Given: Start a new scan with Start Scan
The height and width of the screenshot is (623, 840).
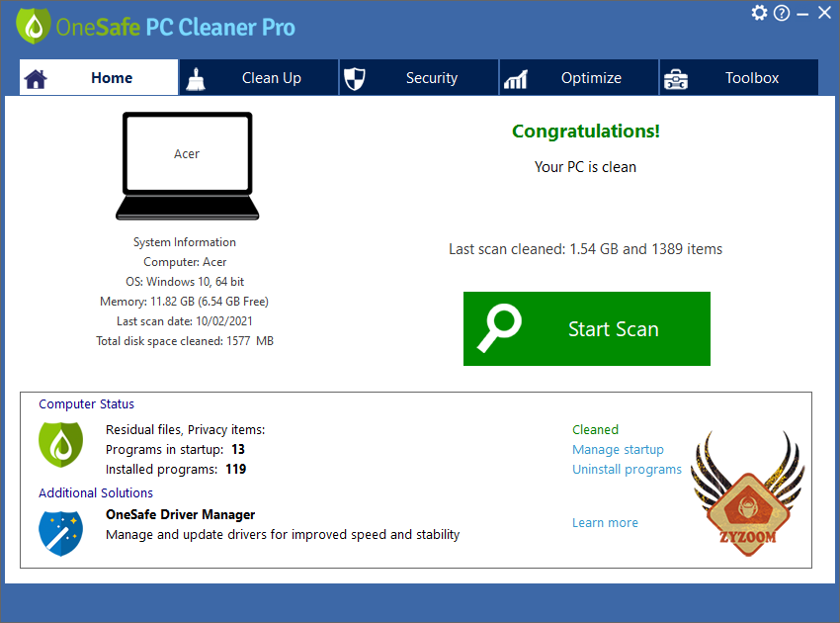Looking at the screenshot, I should point(587,328).
